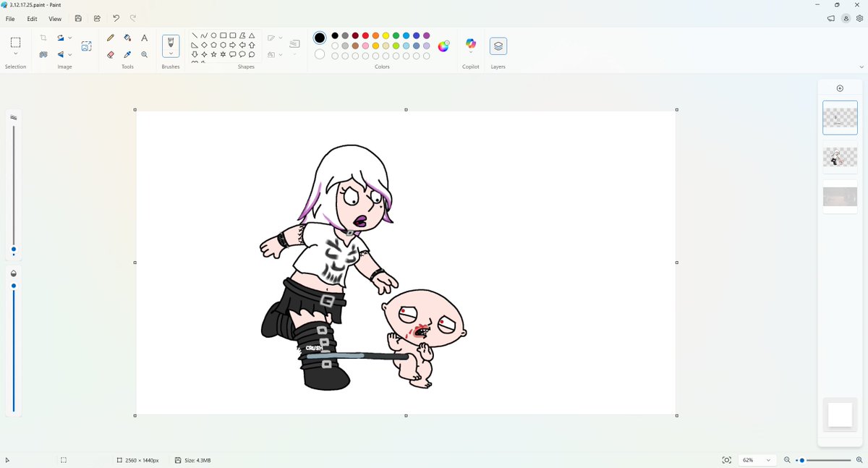The height and width of the screenshot is (468, 868).
Task: Click the Save icon in the title bar
Action: tap(78, 19)
